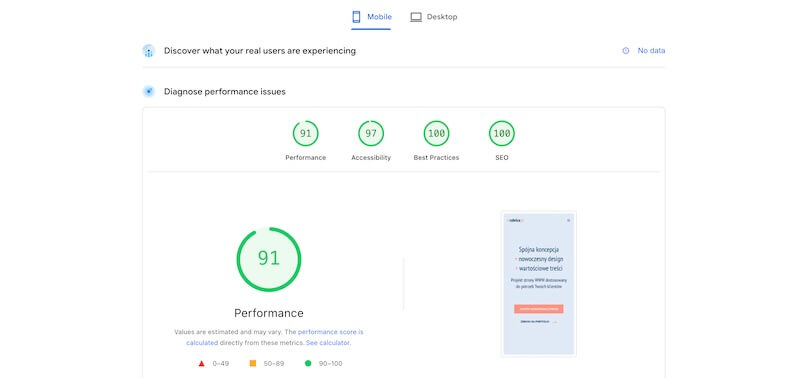Screen dimensions: 800x378
Task: Select the Best Practices 100 score gauge
Action: 436,134
